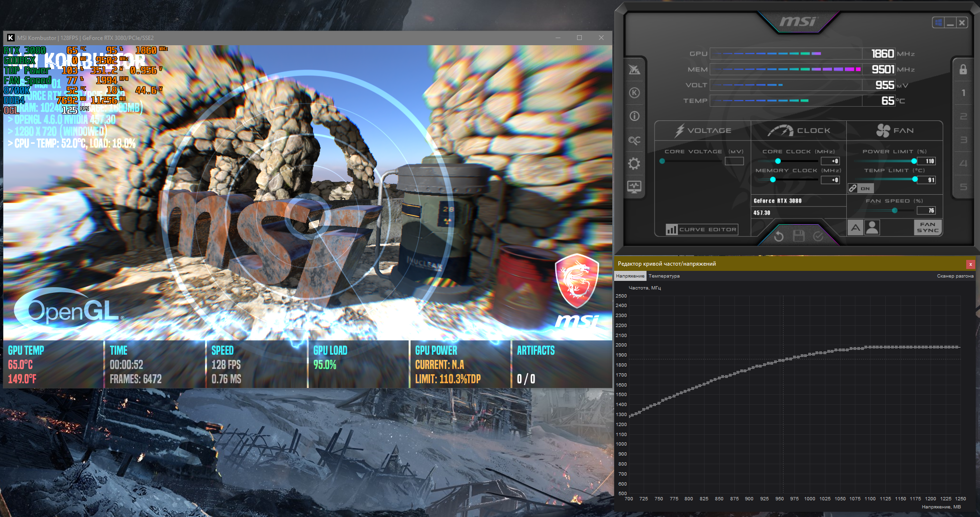The height and width of the screenshot is (517, 980).
Task: Click the Power Limit value field
Action: (927, 161)
